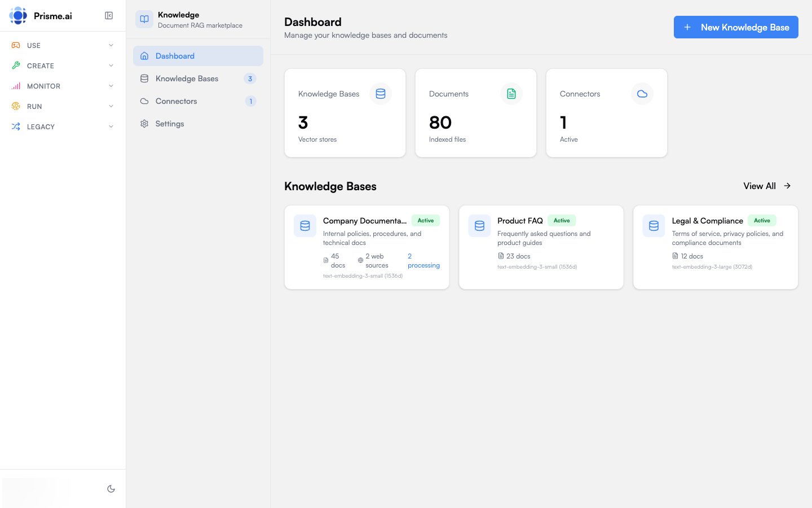Open the 2 processing link
812x508 pixels.
click(x=423, y=261)
